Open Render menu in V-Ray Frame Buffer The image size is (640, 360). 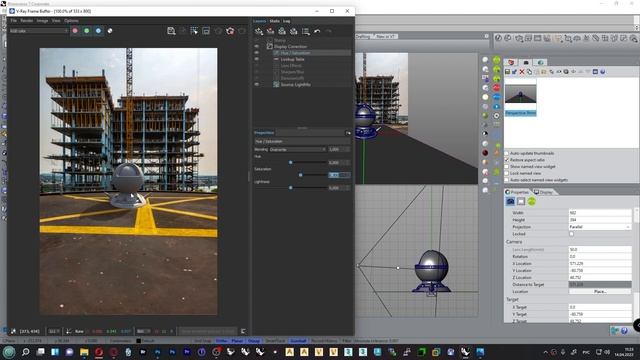tap(27, 20)
